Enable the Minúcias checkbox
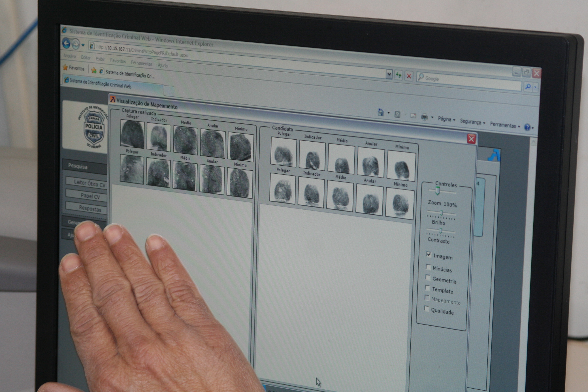The image size is (588, 392). 428,267
